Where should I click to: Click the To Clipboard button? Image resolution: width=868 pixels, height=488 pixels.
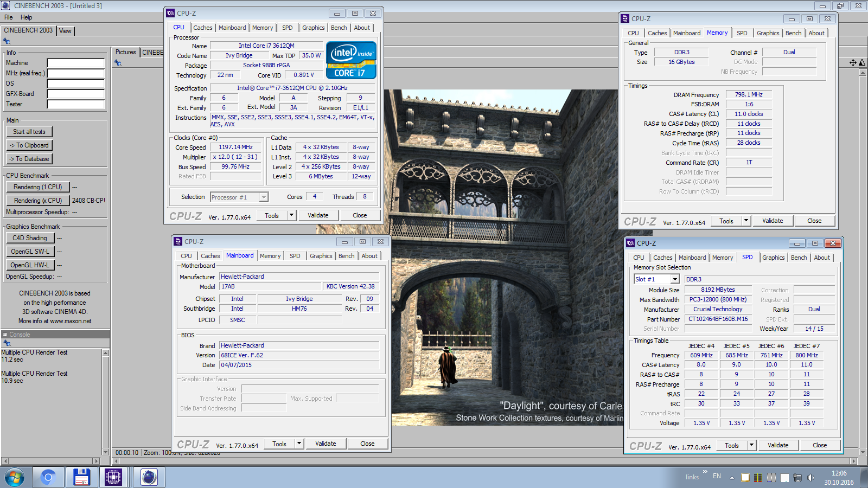point(29,145)
